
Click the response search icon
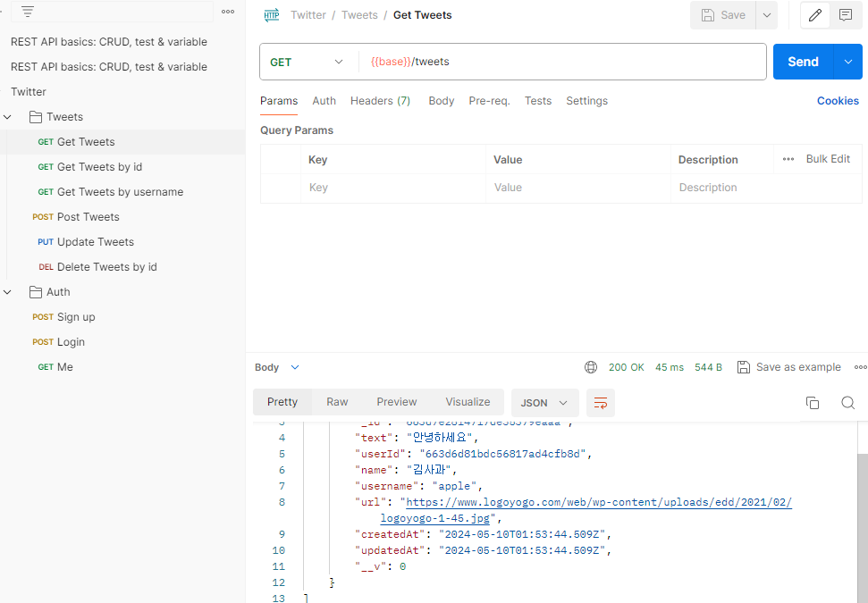pyautogui.click(x=847, y=403)
